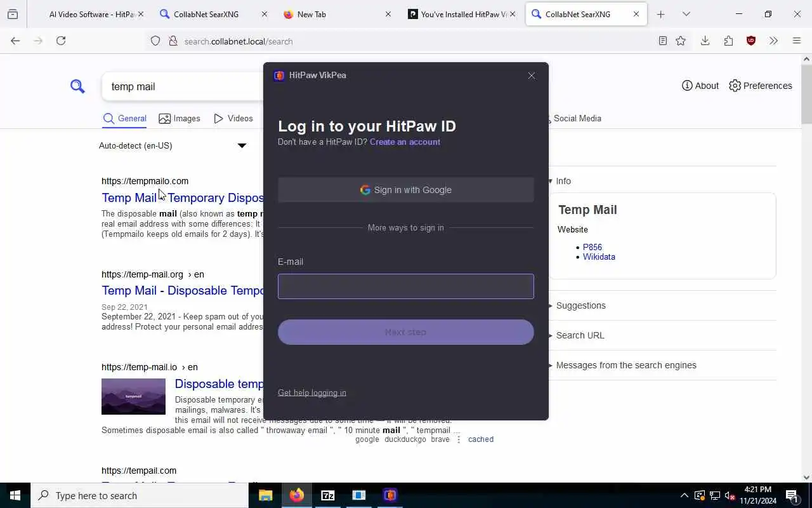Click the network tray icon
This screenshot has height=508, width=812.
coord(715,495)
